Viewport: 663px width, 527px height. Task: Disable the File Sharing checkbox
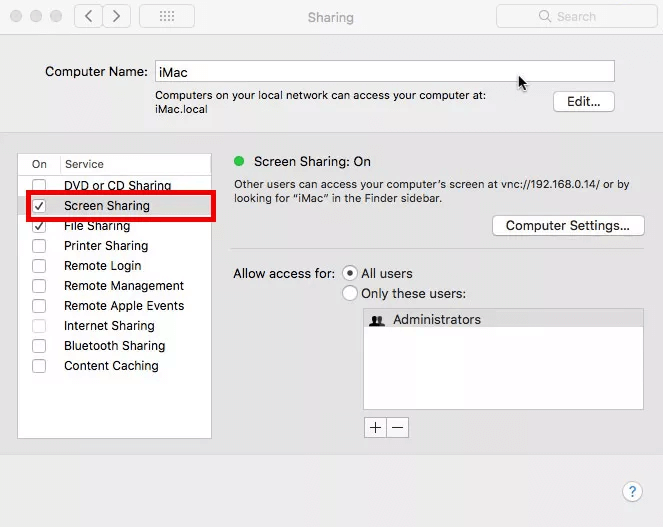coord(39,226)
